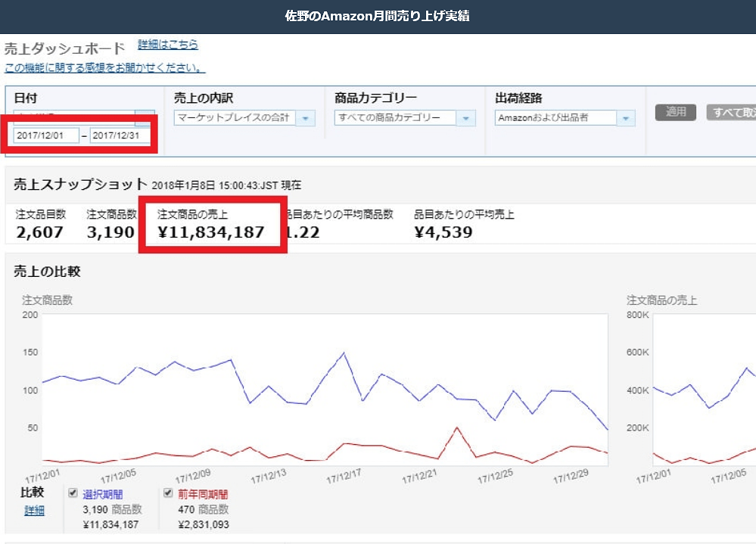Viewport: 756px width, 544px height.
Task: Click the 売上の内訳 dropdown arrow icon
Action: pos(306,118)
